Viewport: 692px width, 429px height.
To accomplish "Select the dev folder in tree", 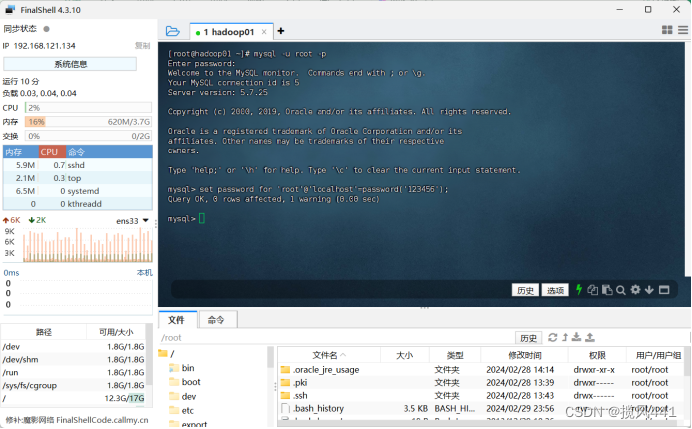I will point(183,397).
